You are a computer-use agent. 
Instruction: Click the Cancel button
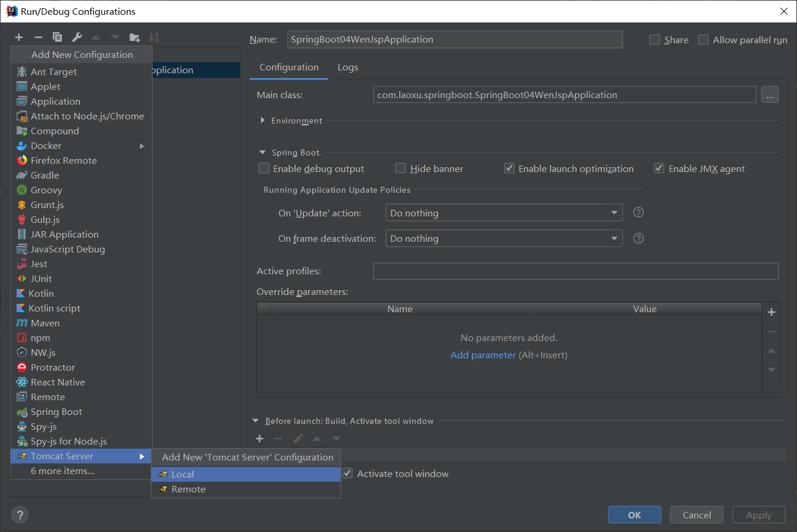696,515
